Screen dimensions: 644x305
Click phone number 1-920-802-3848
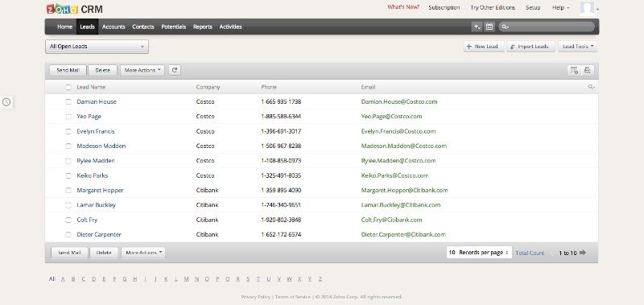281,220
